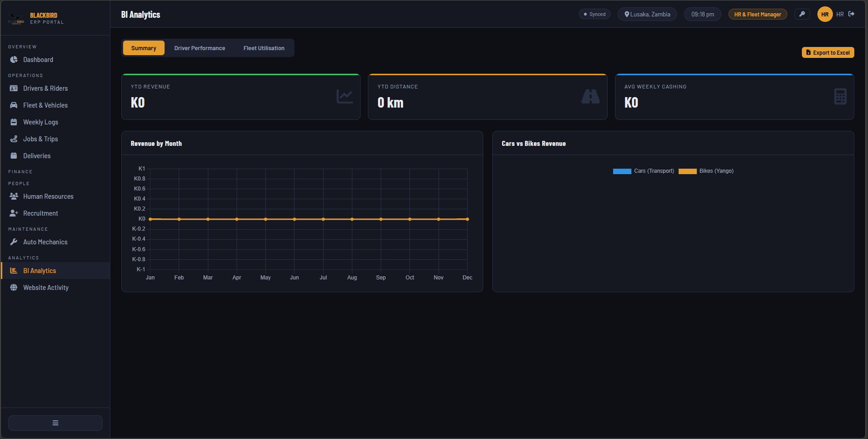The image size is (868, 439).
Task: Collapse the sidebar with the hamburger button
Action: (55, 423)
